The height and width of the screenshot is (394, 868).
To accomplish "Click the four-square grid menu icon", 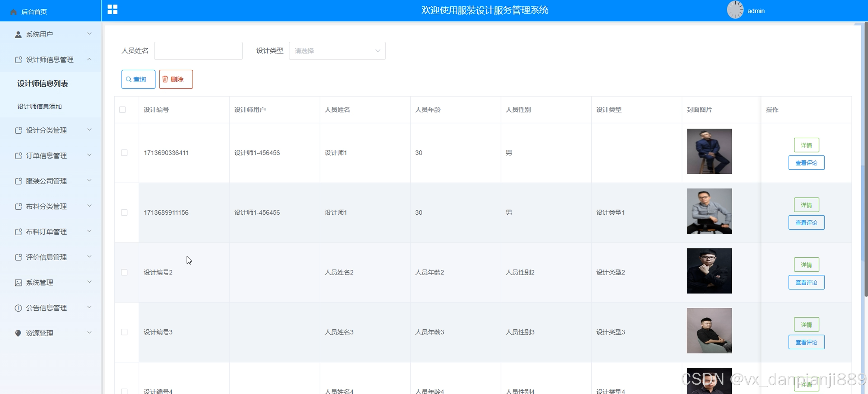I will pyautogui.click(x=112, y=9).
